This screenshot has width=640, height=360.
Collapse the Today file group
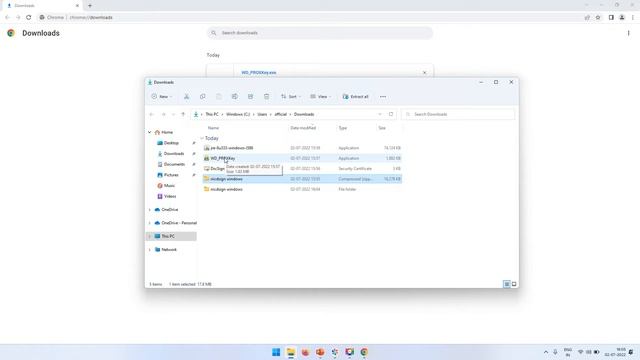(x=202, y=138)
